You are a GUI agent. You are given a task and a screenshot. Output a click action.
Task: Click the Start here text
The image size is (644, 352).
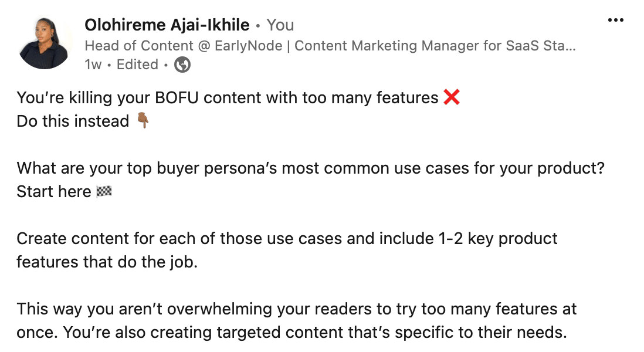54,192
